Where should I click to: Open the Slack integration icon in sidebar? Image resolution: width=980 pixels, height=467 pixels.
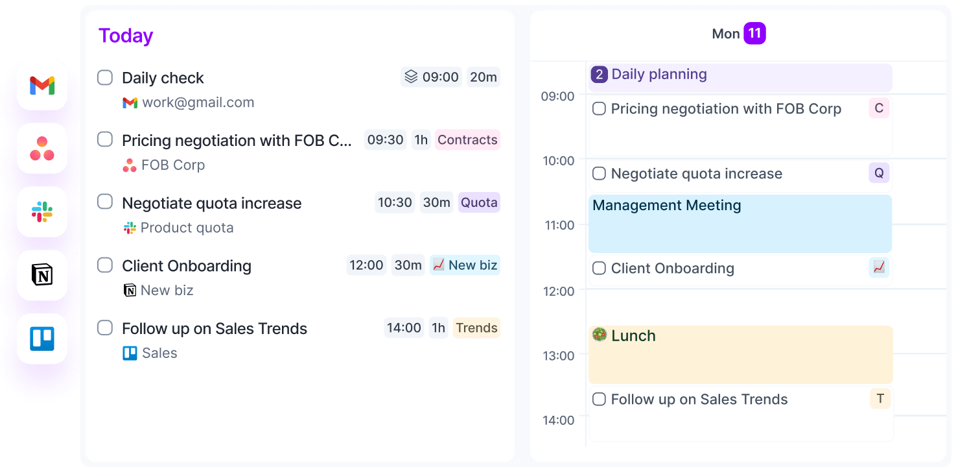[42, 211]
